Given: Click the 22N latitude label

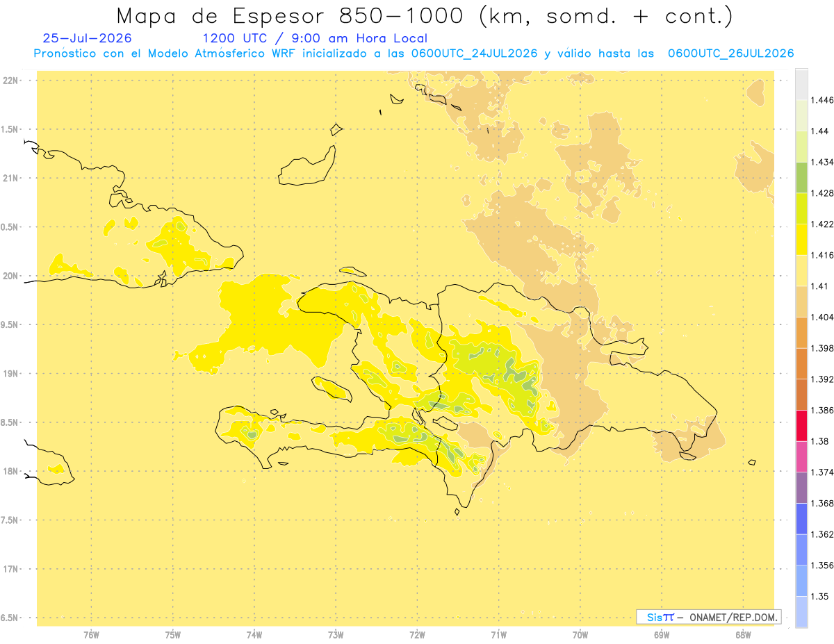Looking at the screenshot, I should [x=10, y=80].
